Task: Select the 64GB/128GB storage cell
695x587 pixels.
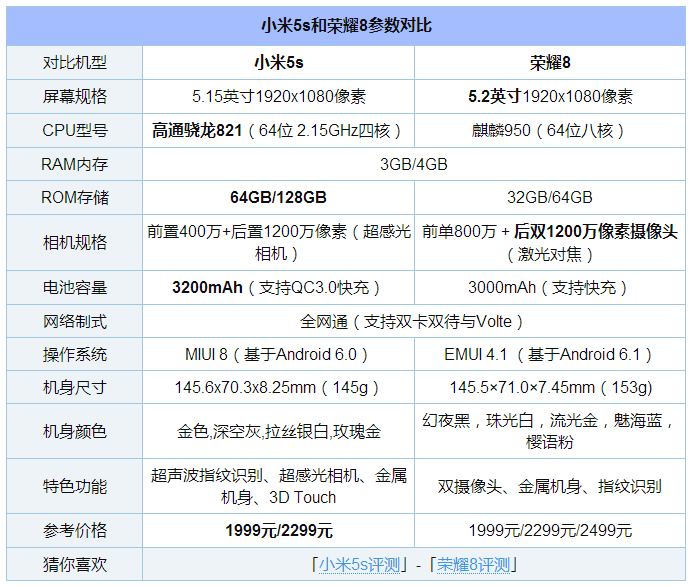Action: (x=279, y=197)
